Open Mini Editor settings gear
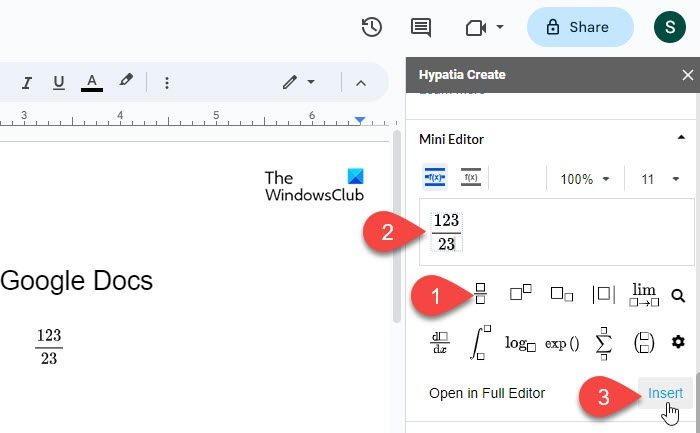 pyautogui.click(x=678, y=342)
